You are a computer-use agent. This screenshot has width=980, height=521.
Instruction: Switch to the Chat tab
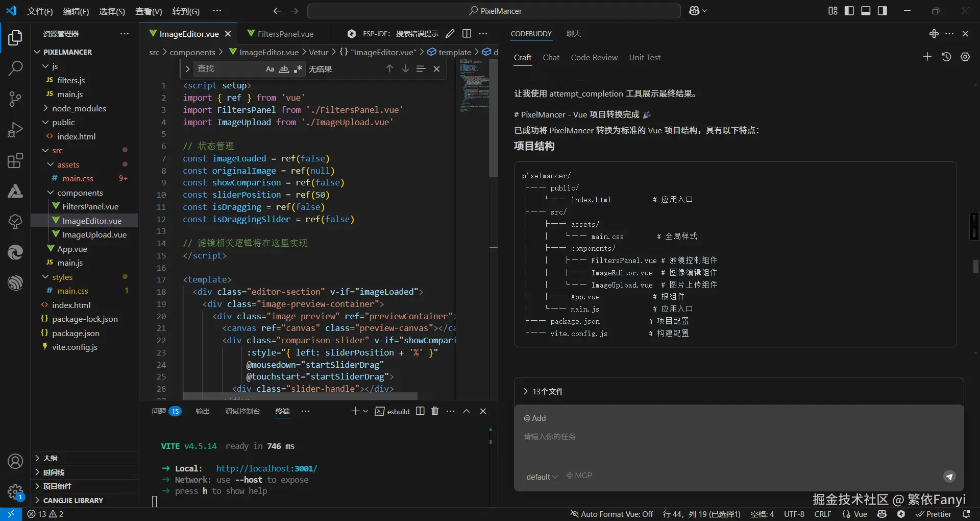(551, 57)
